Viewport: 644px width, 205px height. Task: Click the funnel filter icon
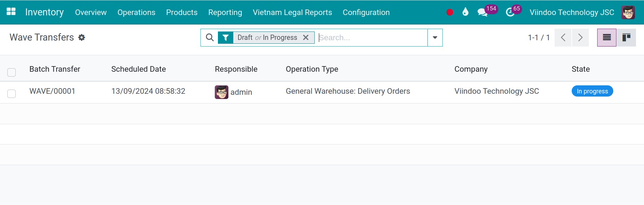(x=226, y=37)
